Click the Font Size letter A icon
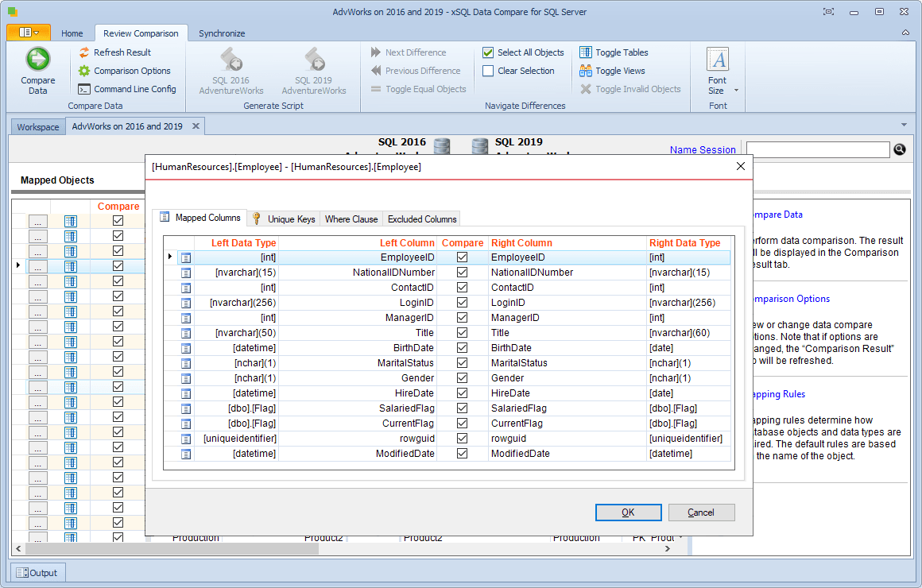The height and width of the screenshot is (588, 922). (x=718, y=60)
